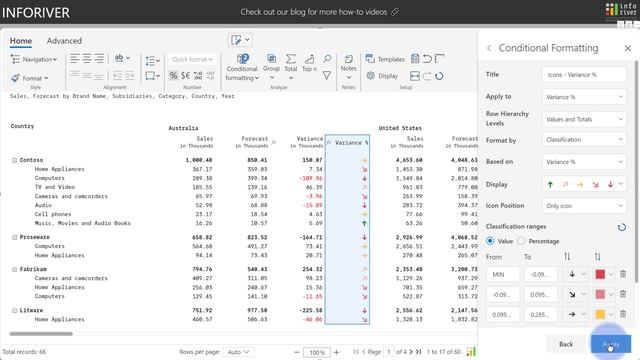Click the Back button
Image resolution: width=640 pixels, height=360 pixels.
(x=566, y=344)
